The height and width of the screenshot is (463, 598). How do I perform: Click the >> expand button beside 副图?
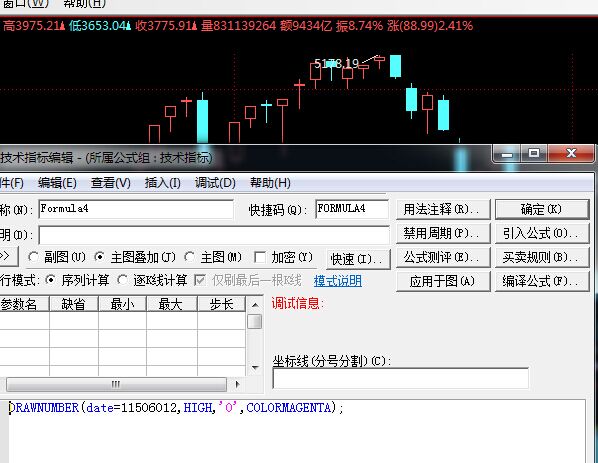point(8,256)
